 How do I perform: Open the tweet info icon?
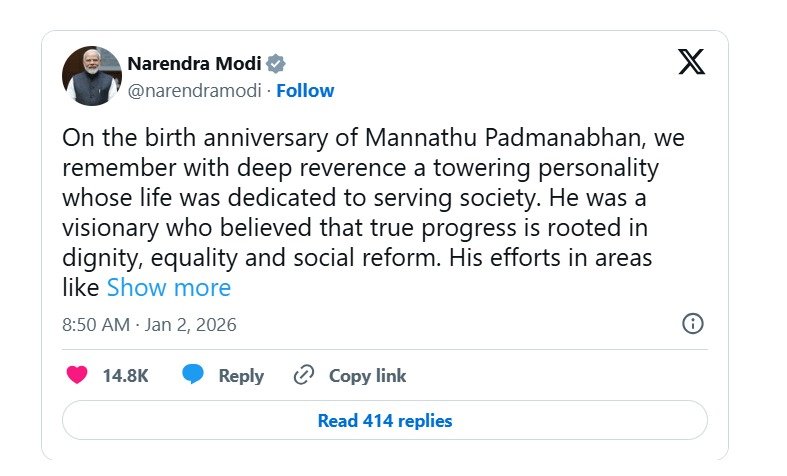pos(692,324)
